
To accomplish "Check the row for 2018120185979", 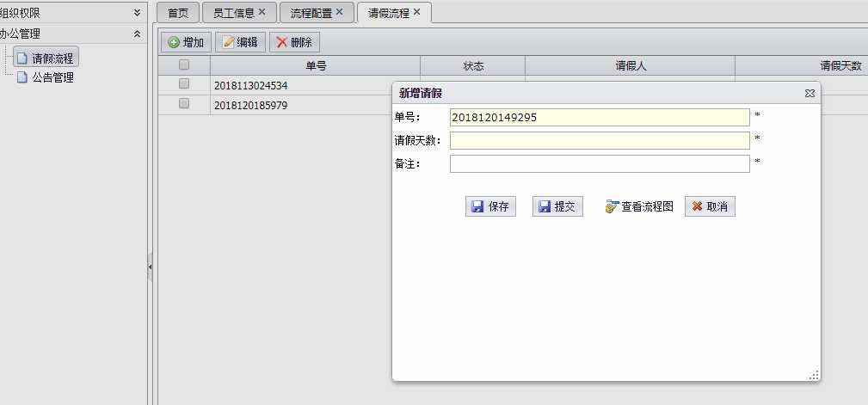I will tap(184, 104).
